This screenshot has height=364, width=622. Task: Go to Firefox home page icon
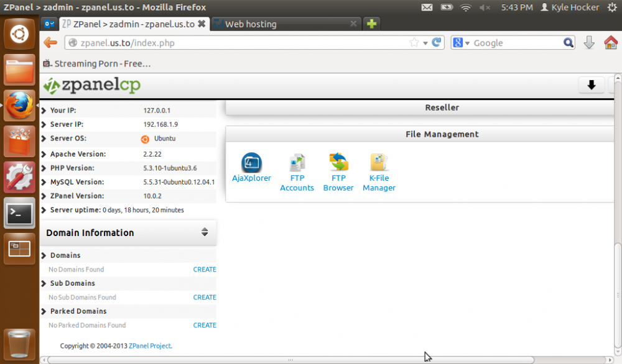click(611, 43)
